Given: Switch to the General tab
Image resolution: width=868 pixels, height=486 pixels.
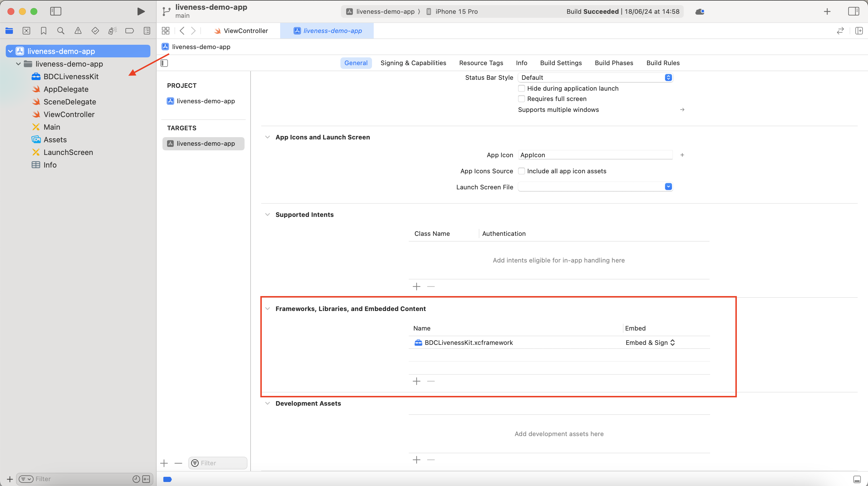Looking at the screenshot, I should click(x=356, y=63).
